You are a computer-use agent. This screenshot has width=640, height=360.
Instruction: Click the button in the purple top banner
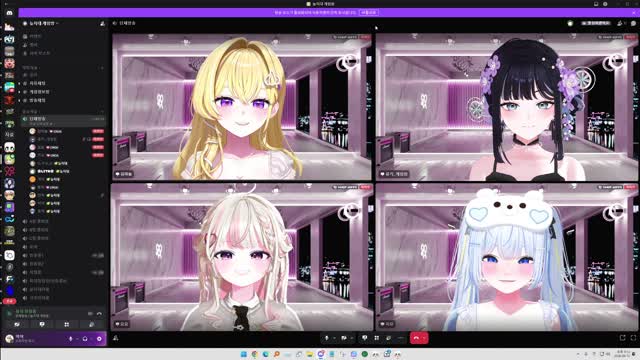tap(369, 13)
